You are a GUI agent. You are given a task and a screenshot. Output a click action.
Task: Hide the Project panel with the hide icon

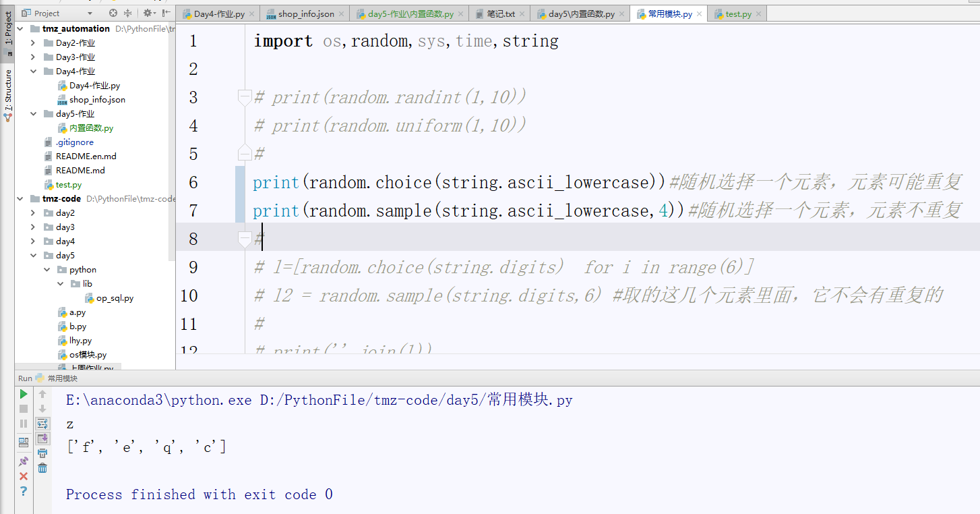pyautogui.click(x=166, y=13)
